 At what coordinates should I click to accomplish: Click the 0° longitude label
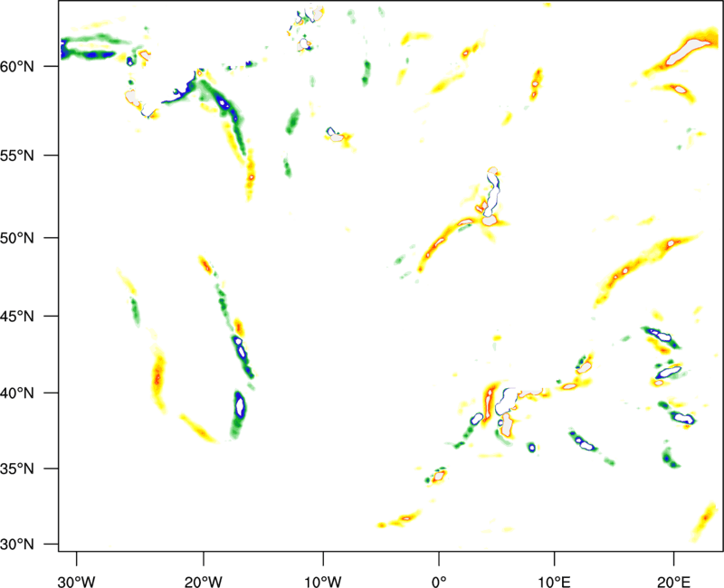pyautogui.click(x=439, y=582)
